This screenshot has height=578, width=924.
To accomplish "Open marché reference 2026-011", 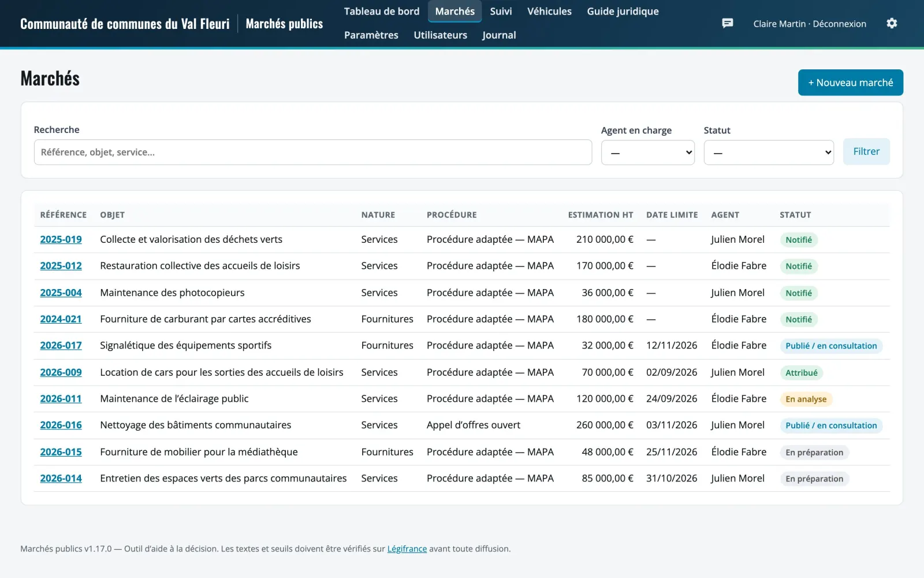I will (x=61, y=399).
